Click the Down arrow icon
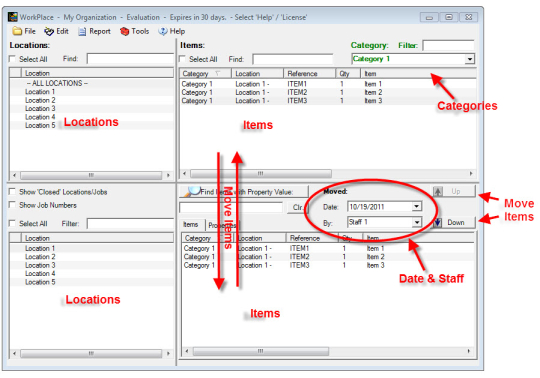Screen dimensions: 540x378 point(437,222)
